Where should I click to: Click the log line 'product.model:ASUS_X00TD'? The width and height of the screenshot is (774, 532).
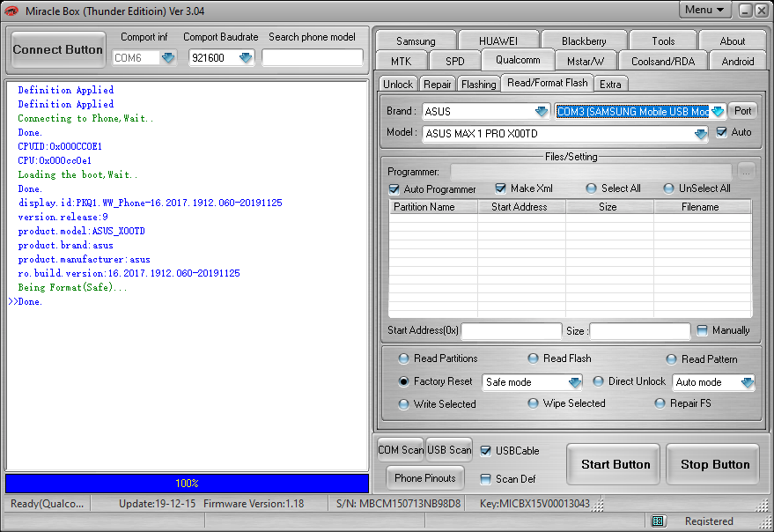[x=81, y=231]
